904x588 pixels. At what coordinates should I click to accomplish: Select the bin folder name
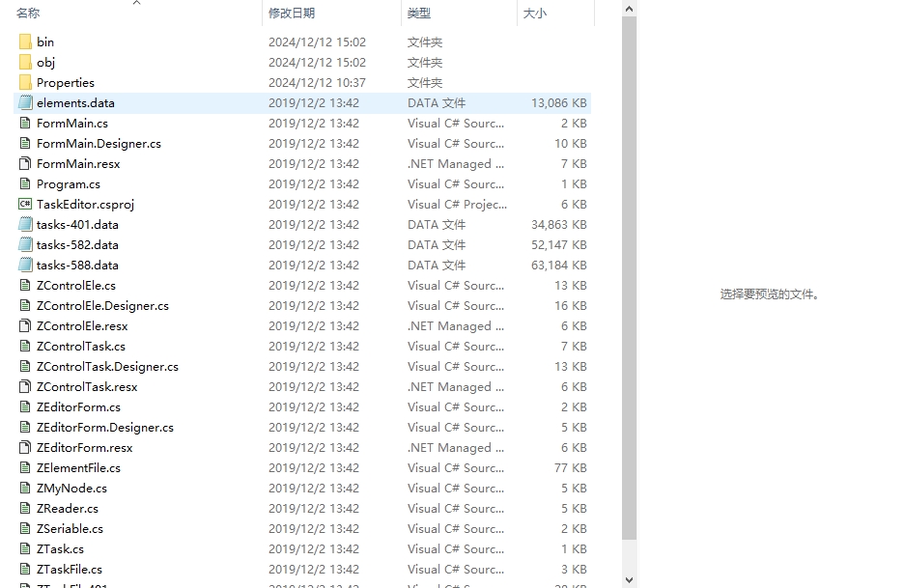coord(45,42)
